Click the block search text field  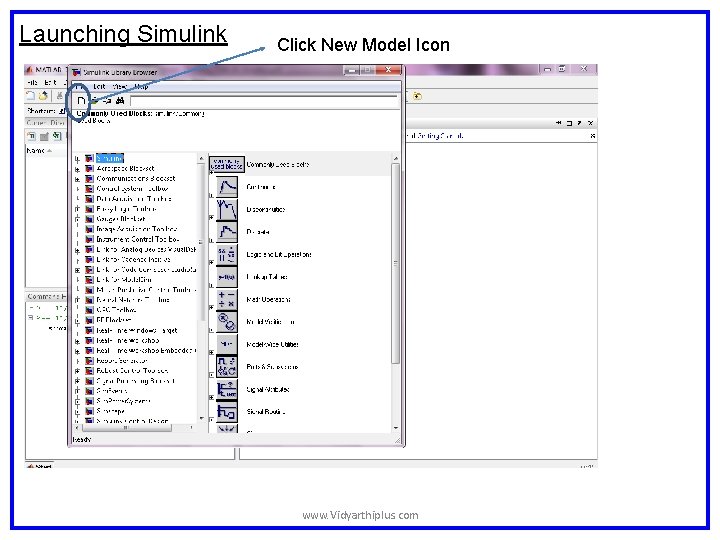point(264,101)
